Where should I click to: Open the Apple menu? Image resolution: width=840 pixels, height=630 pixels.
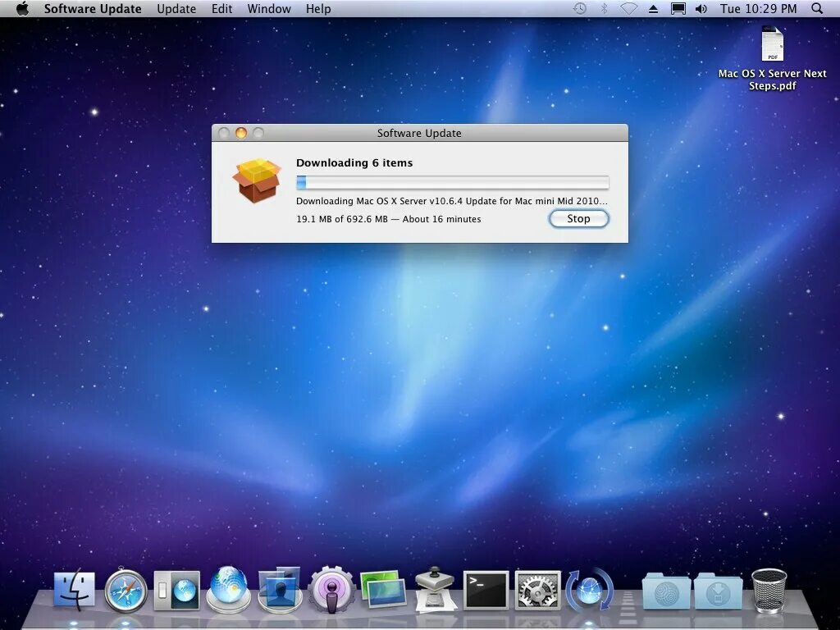tap(22, 8)
